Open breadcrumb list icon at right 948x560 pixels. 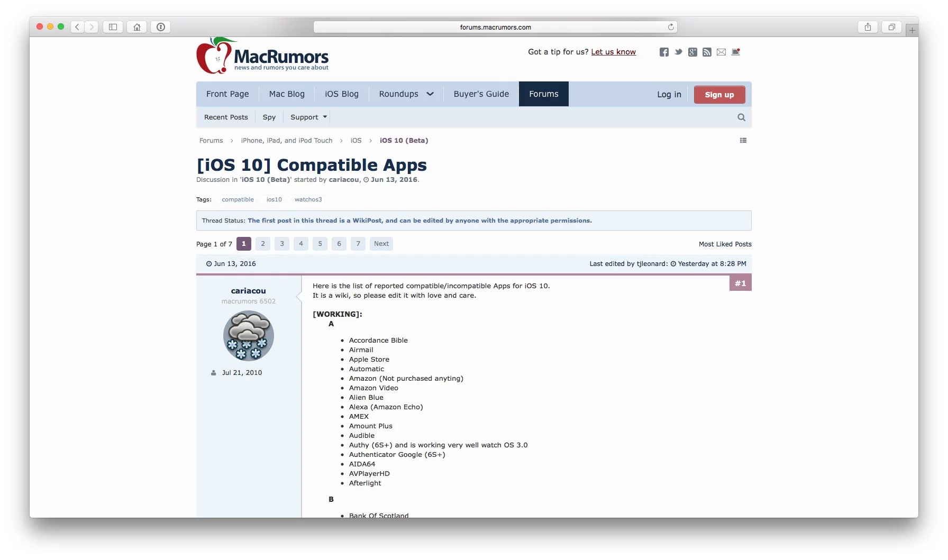[743, 141]
